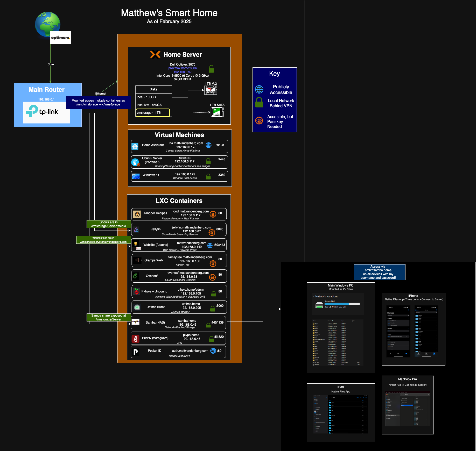Click the padlock in the Windows 11 row
Screen dimensions: 476x451
coord(208,176)
